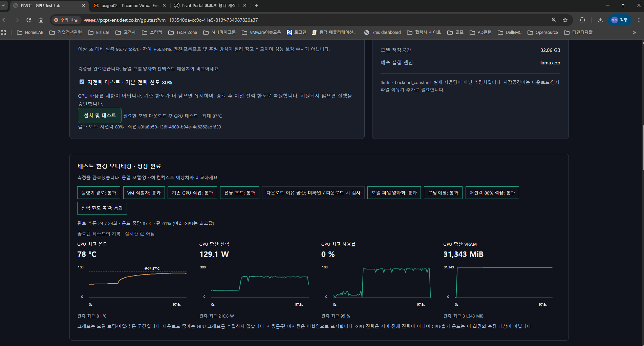The height and width of the screenshot is (346, 644).
Task: Open the 골프 bookmark folder
Action: [x=455, y=33]
